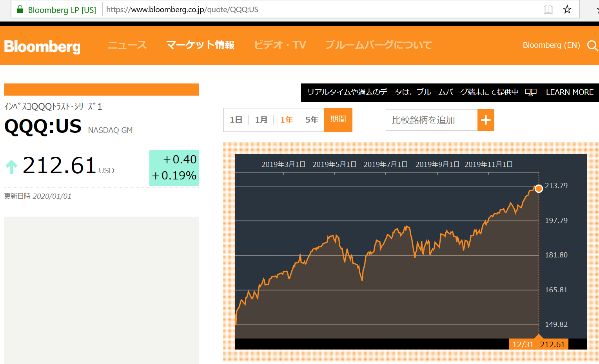
Task: View site security info via padlock icon
Action: click(20, 9)
